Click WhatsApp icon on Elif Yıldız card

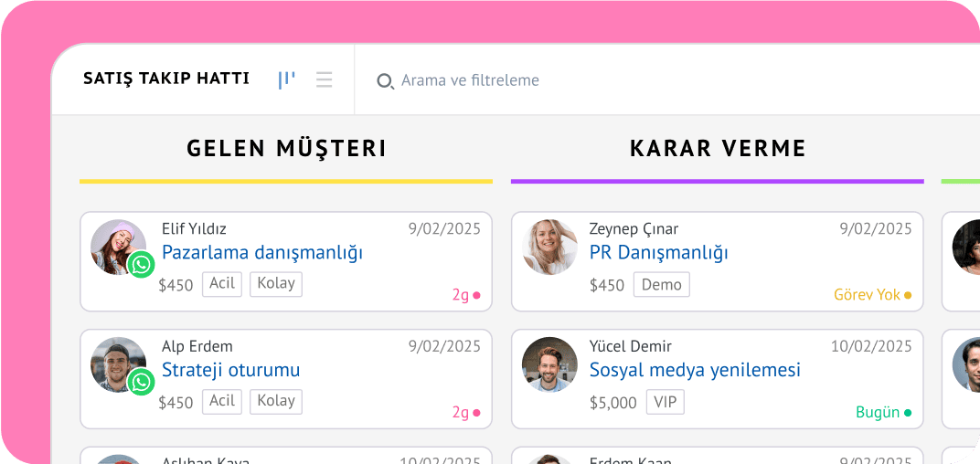(141, 265)
